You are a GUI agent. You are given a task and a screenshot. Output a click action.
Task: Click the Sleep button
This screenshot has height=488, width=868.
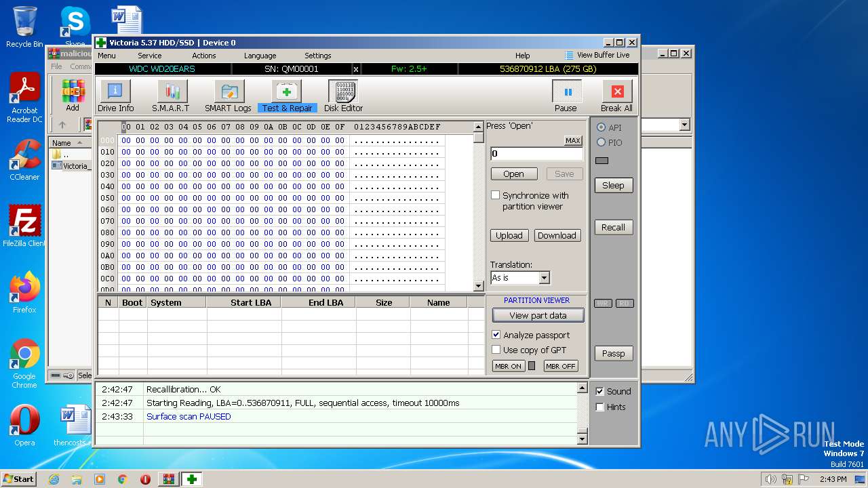point(614,185)
